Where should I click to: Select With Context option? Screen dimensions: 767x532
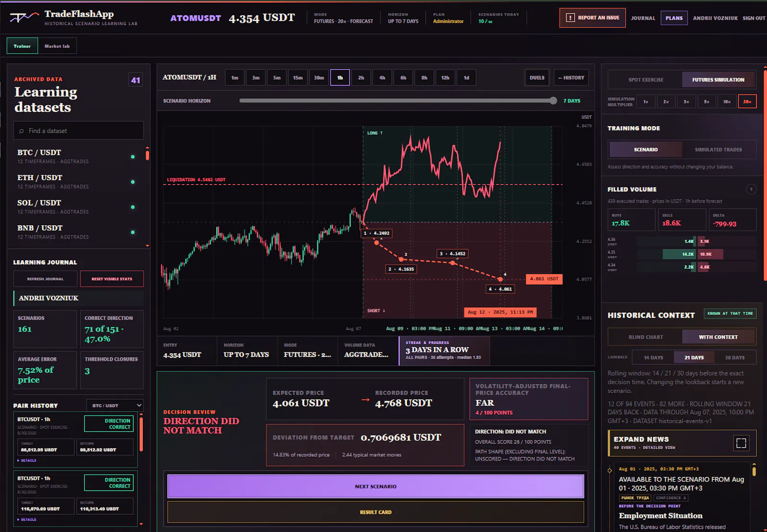(718, 337)
